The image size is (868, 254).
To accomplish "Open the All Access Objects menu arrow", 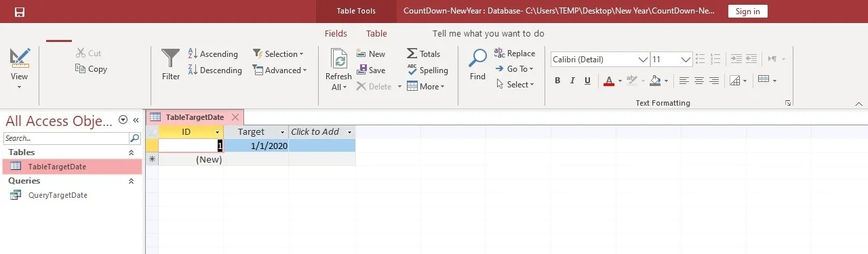I will click(x=123, y=120).
